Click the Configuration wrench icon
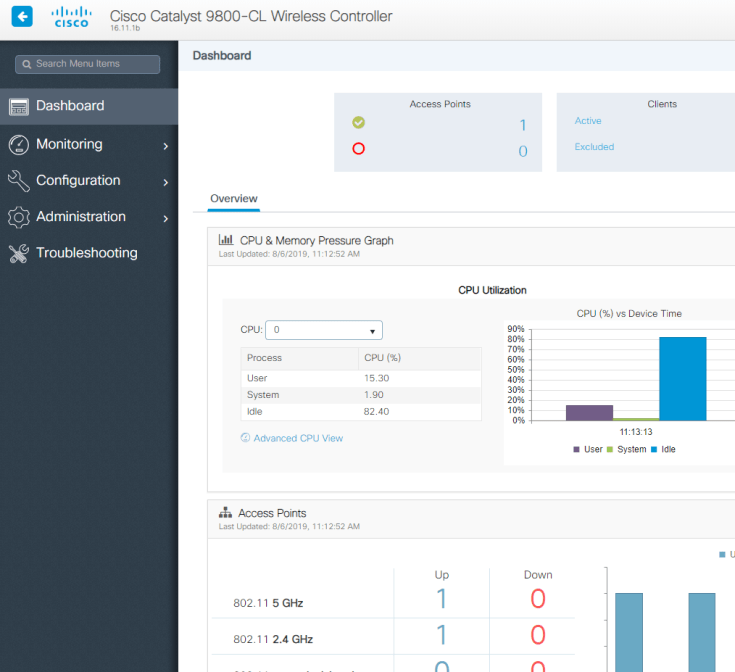Screen dimensions: 735x672 tap(18, 181)
